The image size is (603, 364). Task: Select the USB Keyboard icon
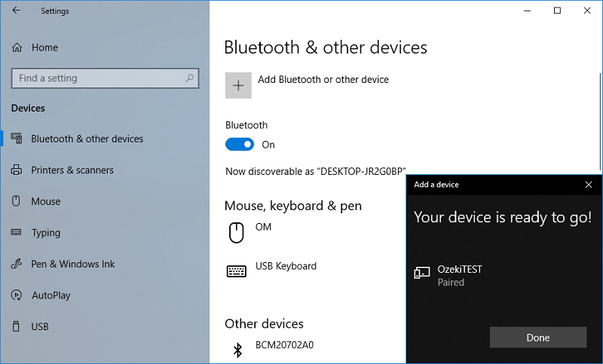click(x=237, y=271)
